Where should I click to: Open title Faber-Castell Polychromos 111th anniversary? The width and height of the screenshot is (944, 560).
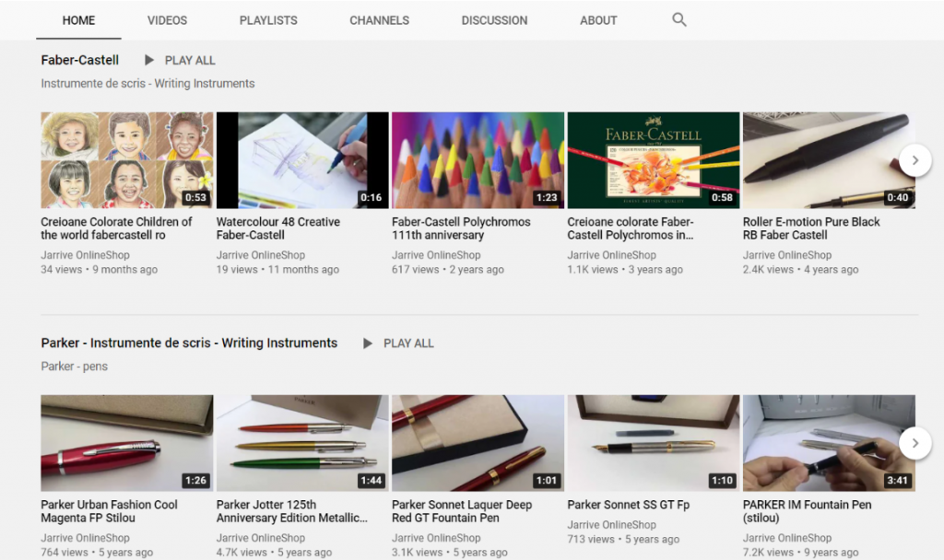click(x=461, y=228)
